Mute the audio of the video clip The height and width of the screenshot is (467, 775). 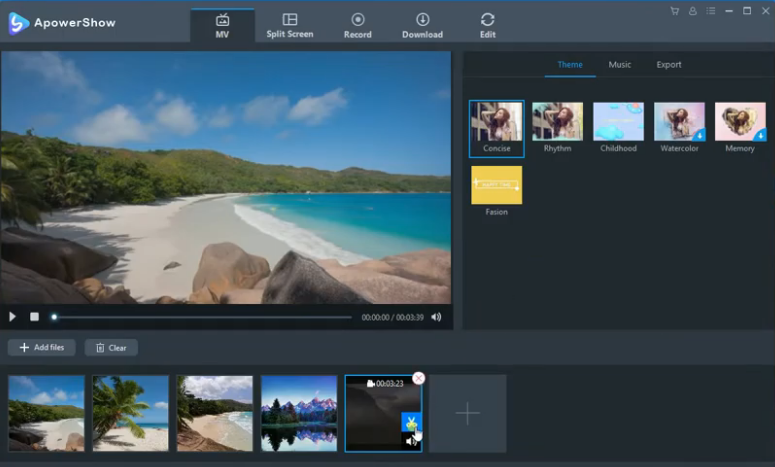click(411, 440)
